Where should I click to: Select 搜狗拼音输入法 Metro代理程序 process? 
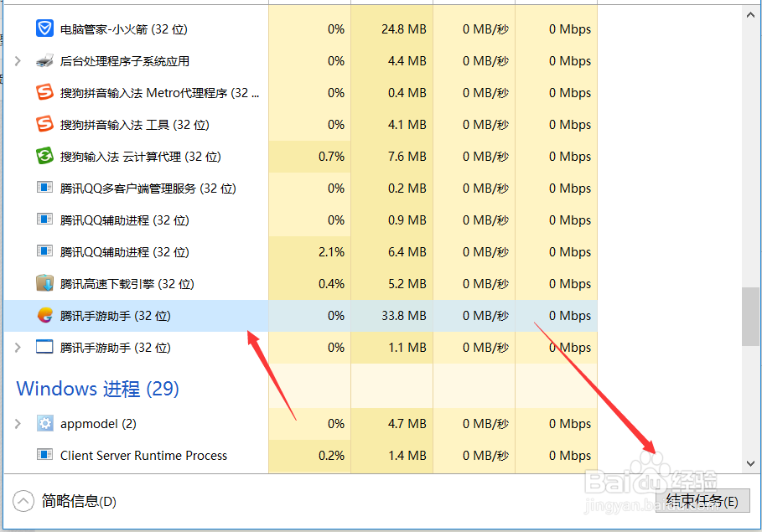click(x=160, y=93)
